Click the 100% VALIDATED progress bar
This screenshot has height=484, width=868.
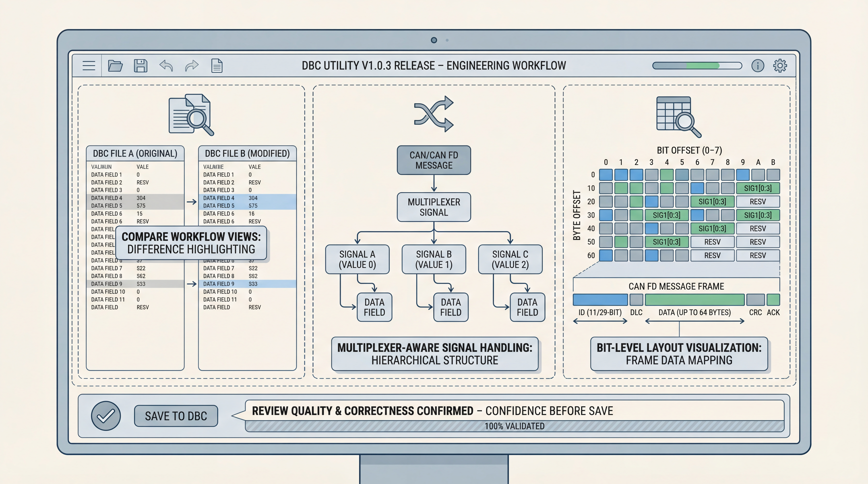tap(515, 426)
